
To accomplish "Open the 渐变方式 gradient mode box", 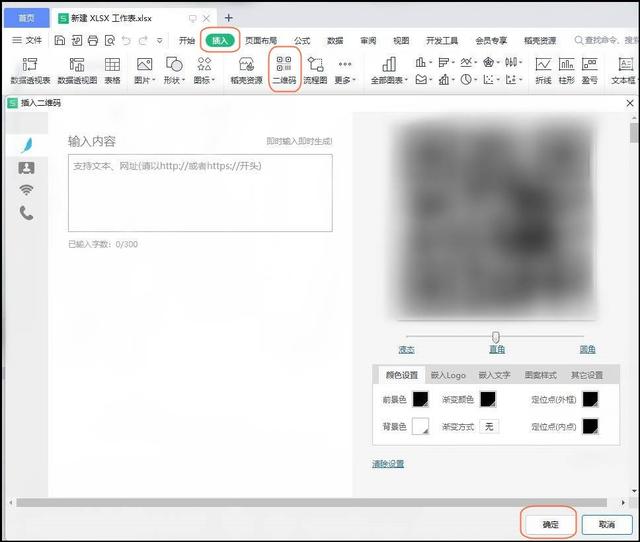I will pos(489,426).
